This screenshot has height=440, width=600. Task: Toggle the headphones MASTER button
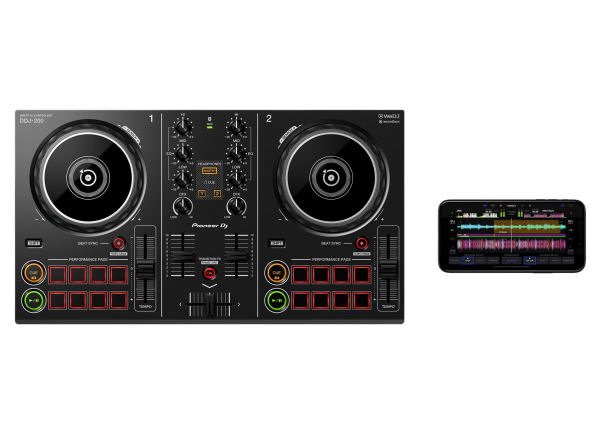209,171
